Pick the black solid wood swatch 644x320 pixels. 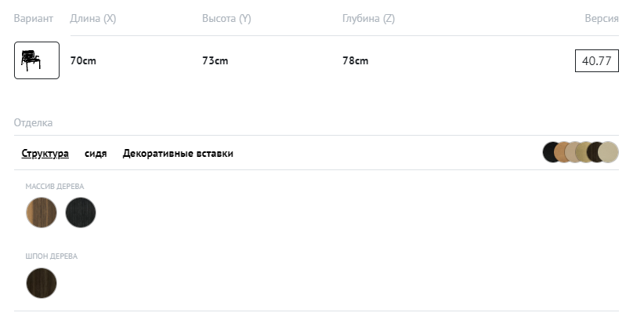81,213
